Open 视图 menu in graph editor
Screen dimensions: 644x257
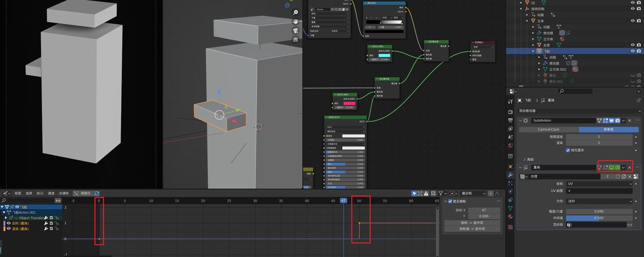[18, 193]
